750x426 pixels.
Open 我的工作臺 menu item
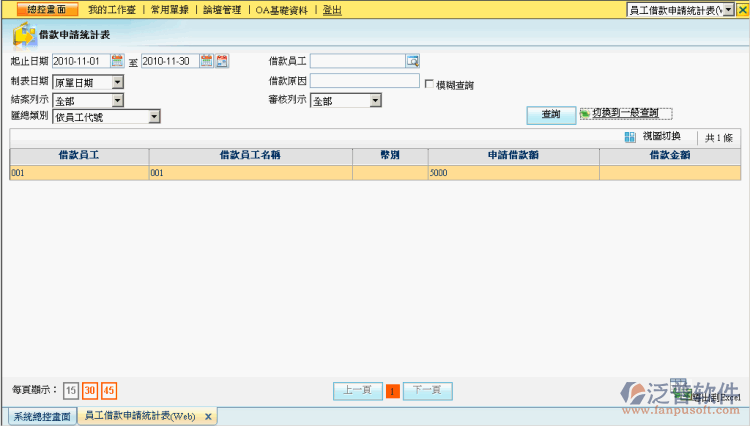click(112, 10)
